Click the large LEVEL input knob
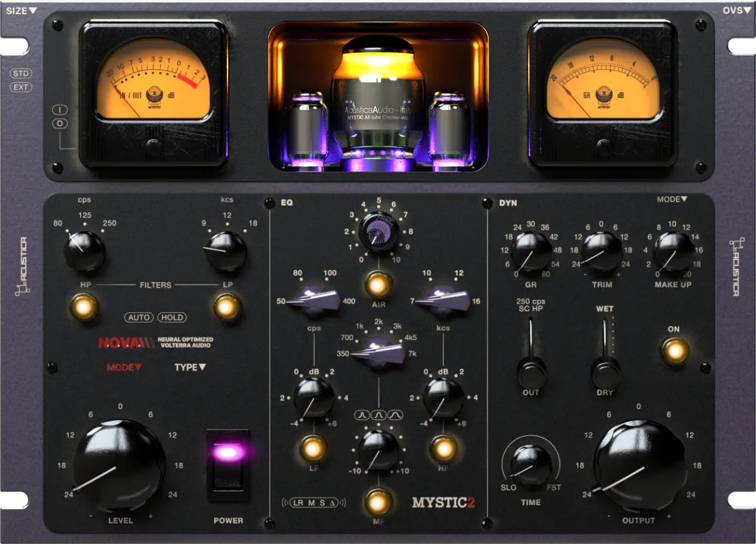 coord(119,465)
